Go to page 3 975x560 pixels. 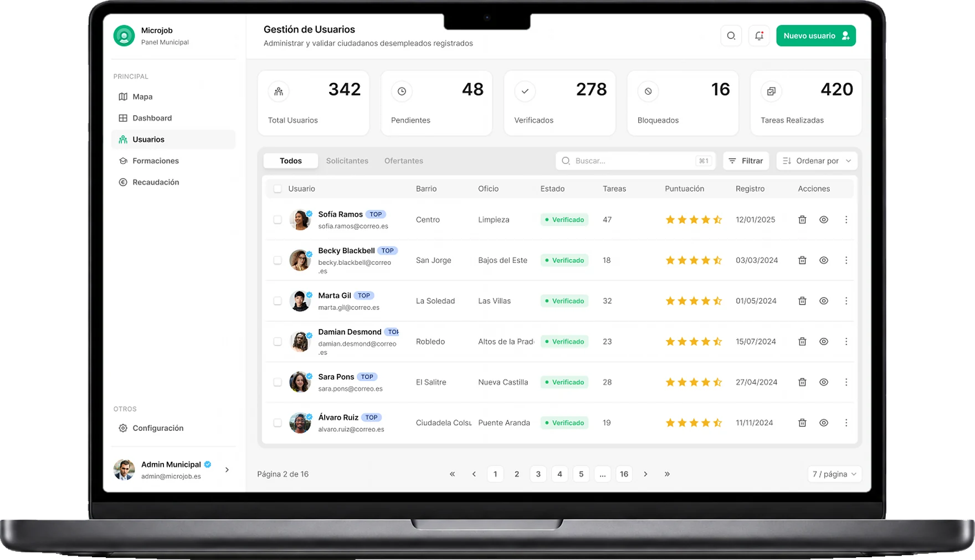(x=538, y=474)
